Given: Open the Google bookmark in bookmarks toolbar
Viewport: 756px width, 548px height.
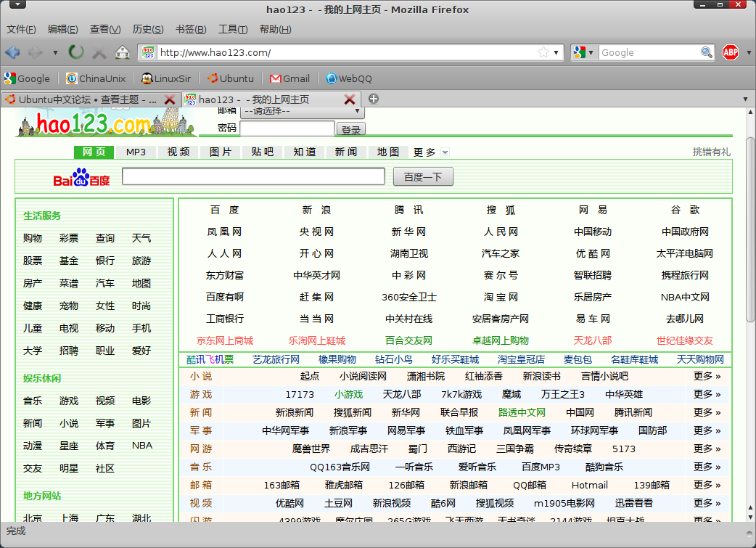Looking at the screenshot, I should point(27,78).
